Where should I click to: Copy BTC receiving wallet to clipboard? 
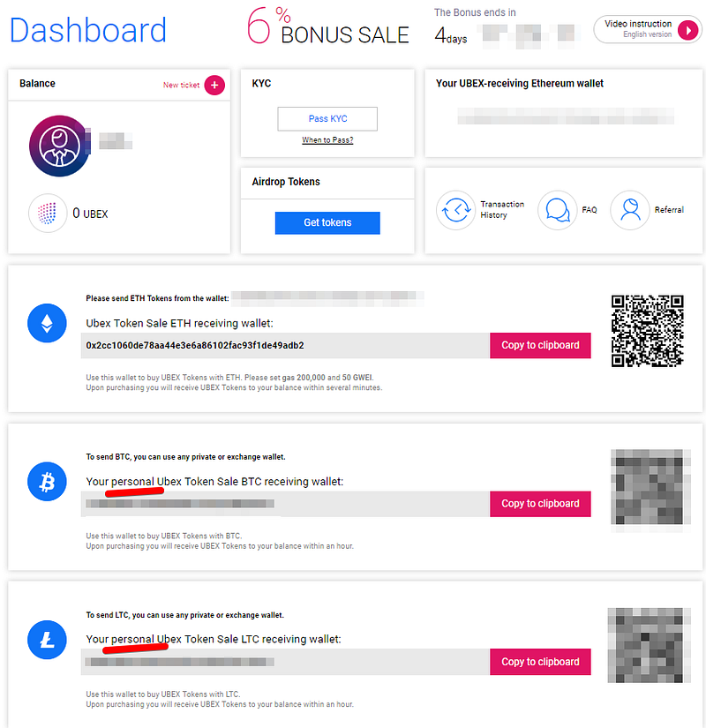click(540, 504)
